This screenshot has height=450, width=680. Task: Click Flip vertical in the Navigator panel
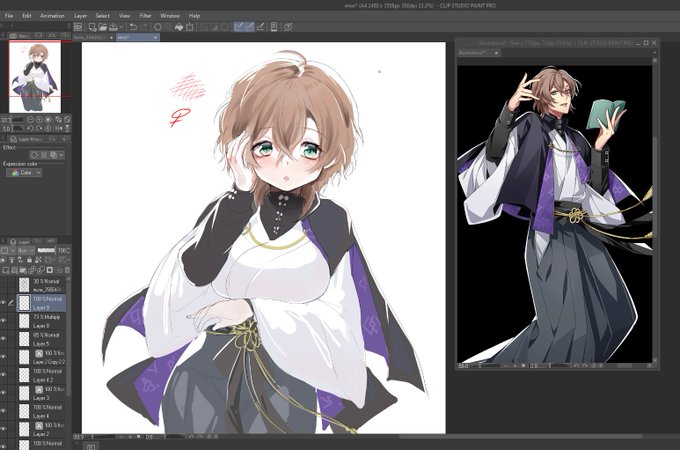67,128
